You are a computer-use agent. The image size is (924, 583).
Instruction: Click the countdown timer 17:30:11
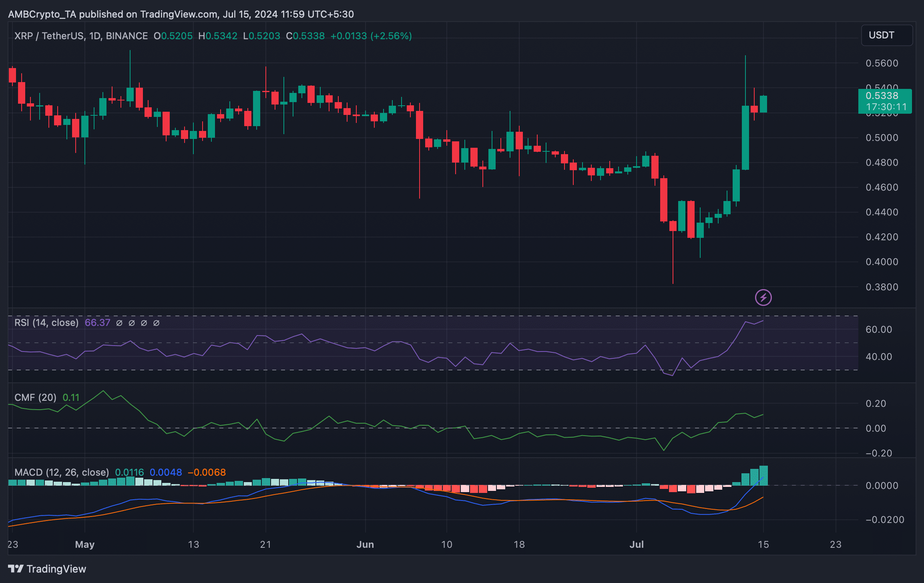tap(886, 107)
